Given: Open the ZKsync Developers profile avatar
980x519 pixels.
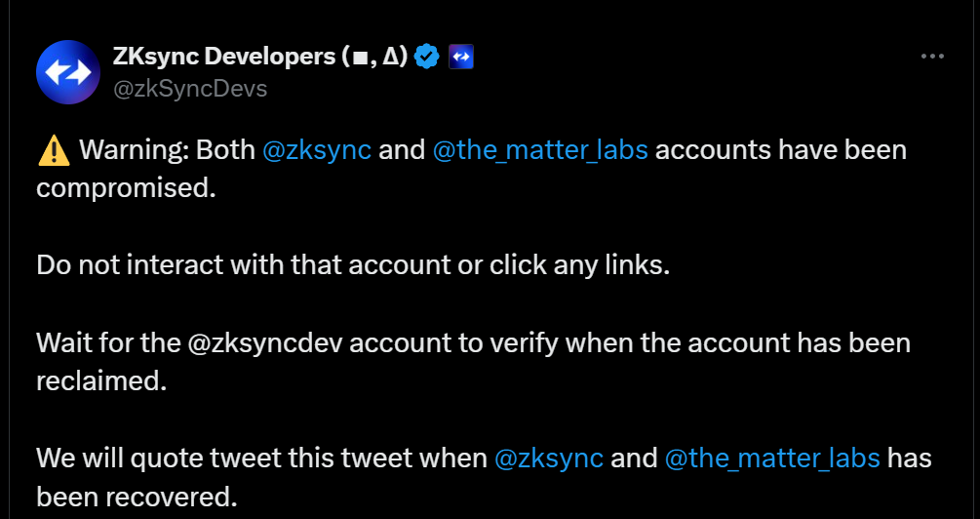Looking at the screenshot, I should (x=68, y=72).
